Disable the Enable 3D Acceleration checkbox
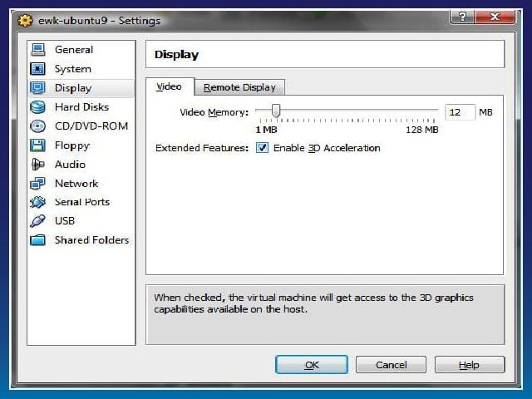 coord(262,148)
